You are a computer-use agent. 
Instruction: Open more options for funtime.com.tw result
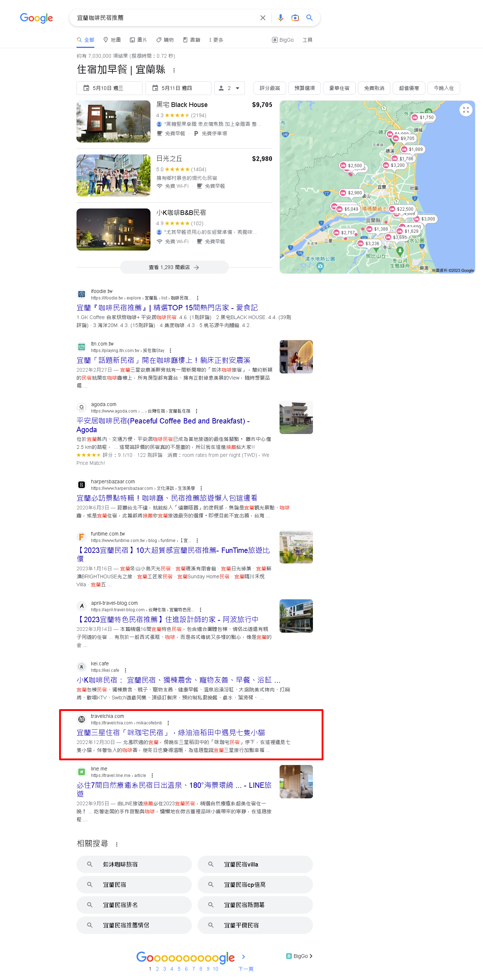point(197,541)
